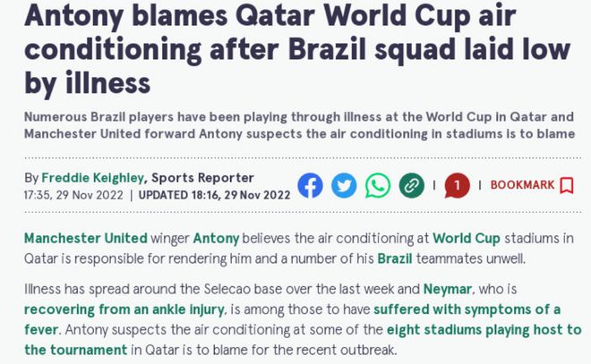Copy article link with chain icon
This screenshot has height=364, width=591.
[412, 185]
